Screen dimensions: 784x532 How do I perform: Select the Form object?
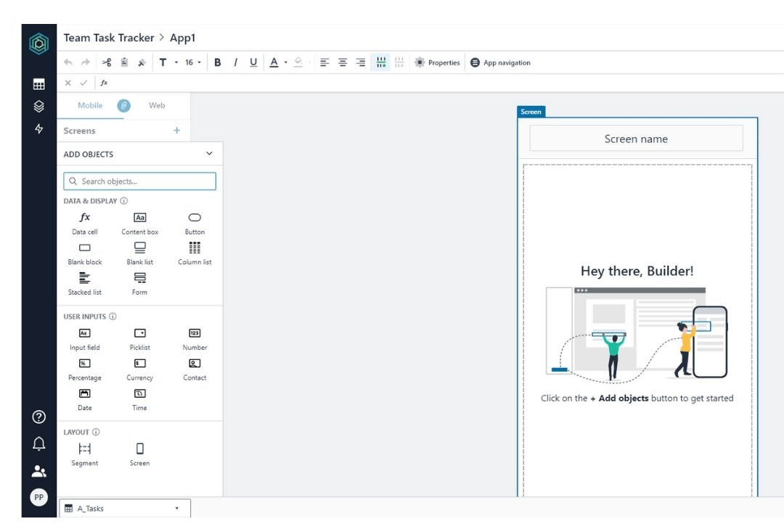click(x=140, y=284)
